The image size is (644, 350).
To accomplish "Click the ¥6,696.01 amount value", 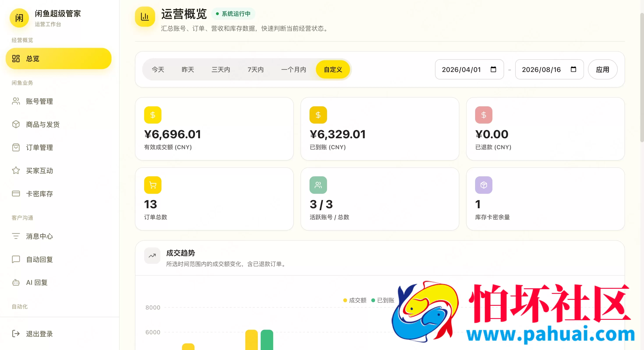I will click(173, 134).
